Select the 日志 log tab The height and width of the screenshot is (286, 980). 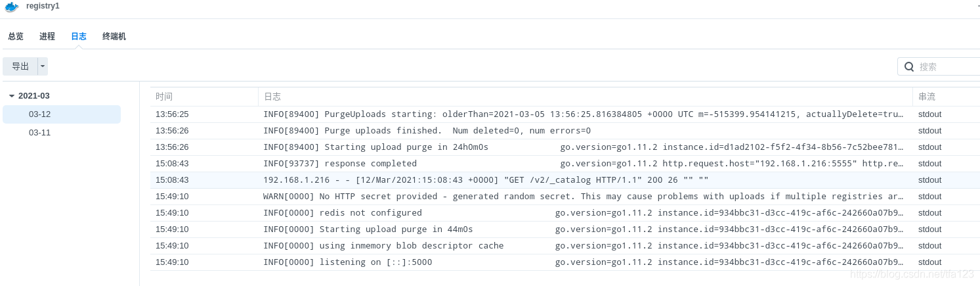79,37
